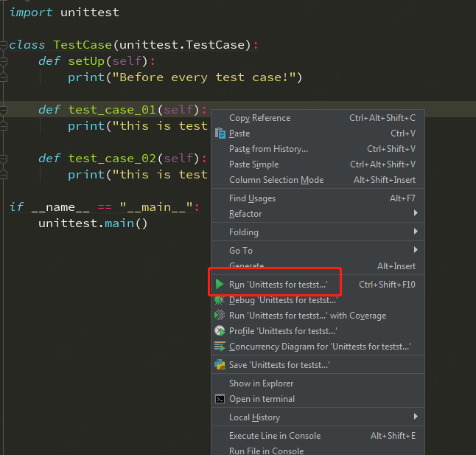Click the "__main__" string

pyautogui.click(x=156, y=207)
